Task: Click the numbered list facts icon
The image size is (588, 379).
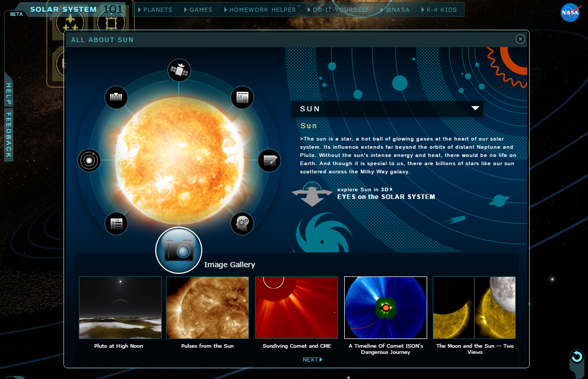Action: pyautogui.click(x=116, y=224)
